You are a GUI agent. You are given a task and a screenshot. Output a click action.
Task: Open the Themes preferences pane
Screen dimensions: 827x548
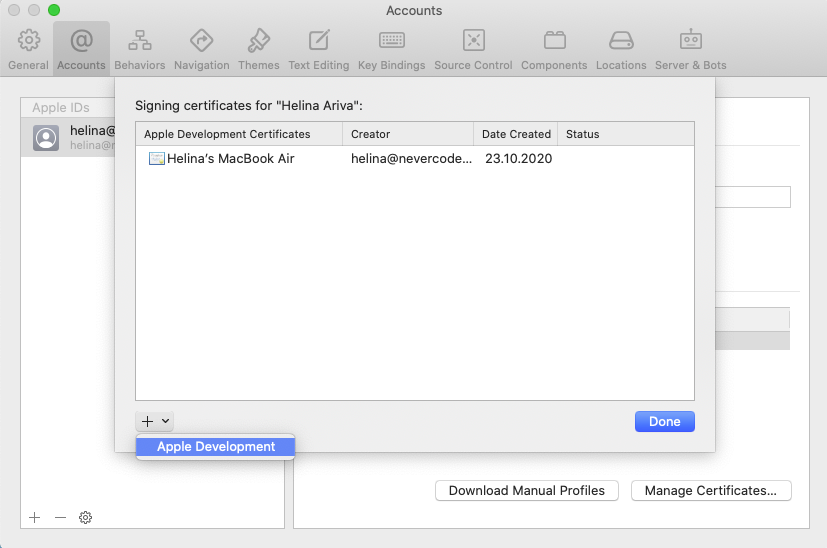coord(258,50)
